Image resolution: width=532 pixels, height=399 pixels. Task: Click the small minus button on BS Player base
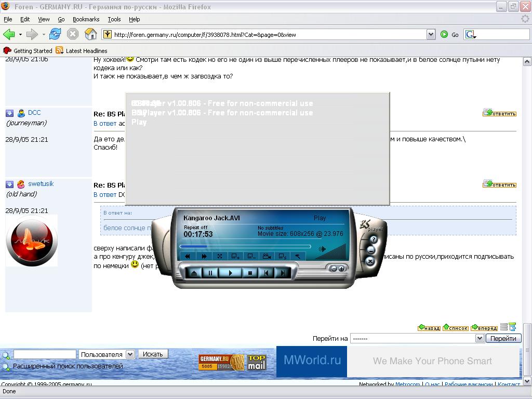point(334,269)
